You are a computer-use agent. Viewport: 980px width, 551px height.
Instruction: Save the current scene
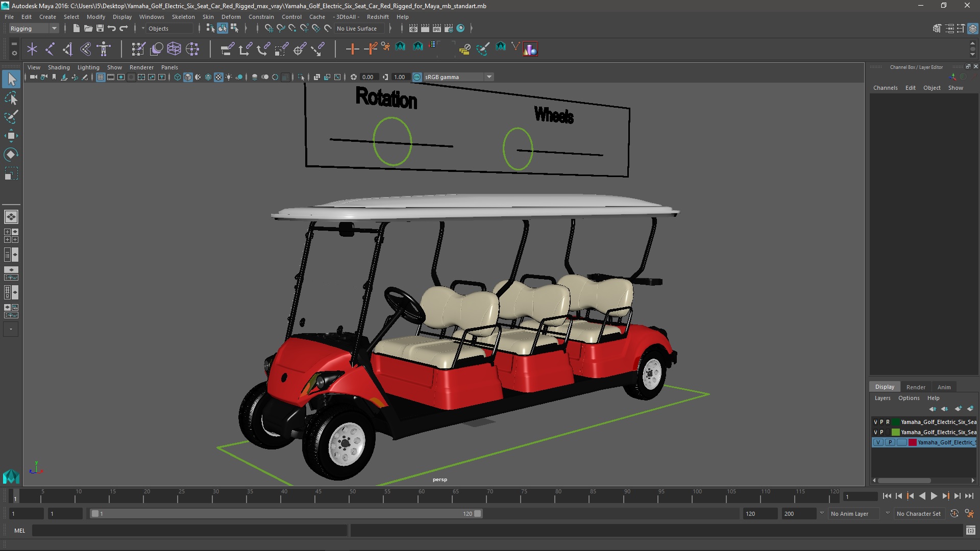coord(100,29)
